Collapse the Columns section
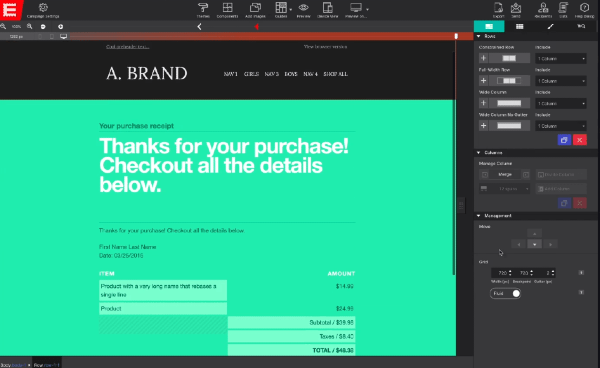This screenshot has width=600, height=368. tap(478, 152)
